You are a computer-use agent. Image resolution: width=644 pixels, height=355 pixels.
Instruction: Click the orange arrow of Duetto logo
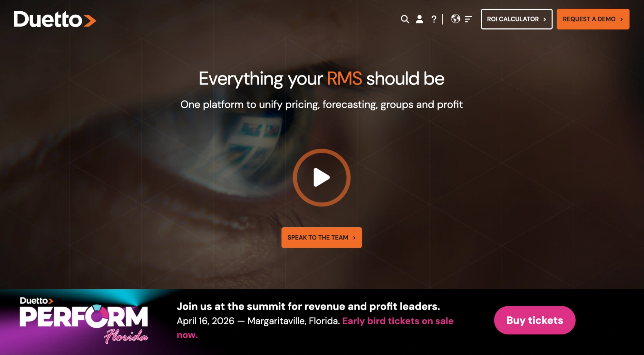[x=90, y=21]
